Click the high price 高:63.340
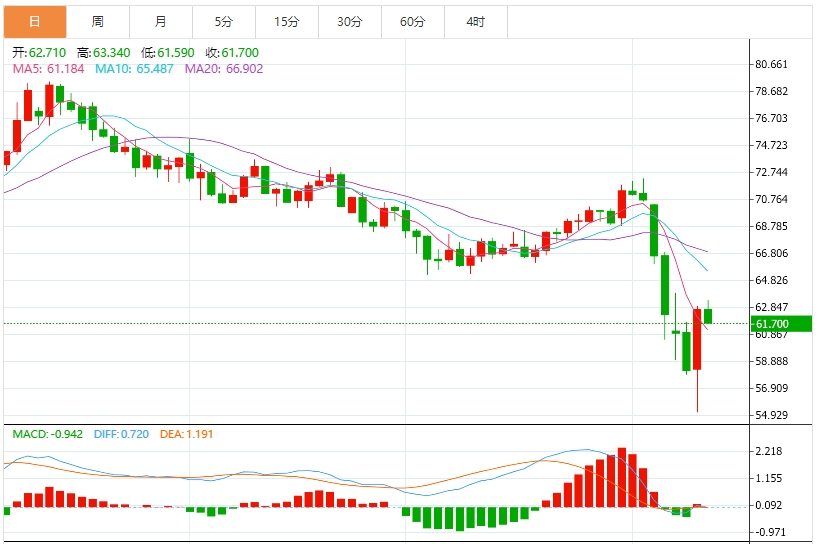825x544 pixels. 104,53
